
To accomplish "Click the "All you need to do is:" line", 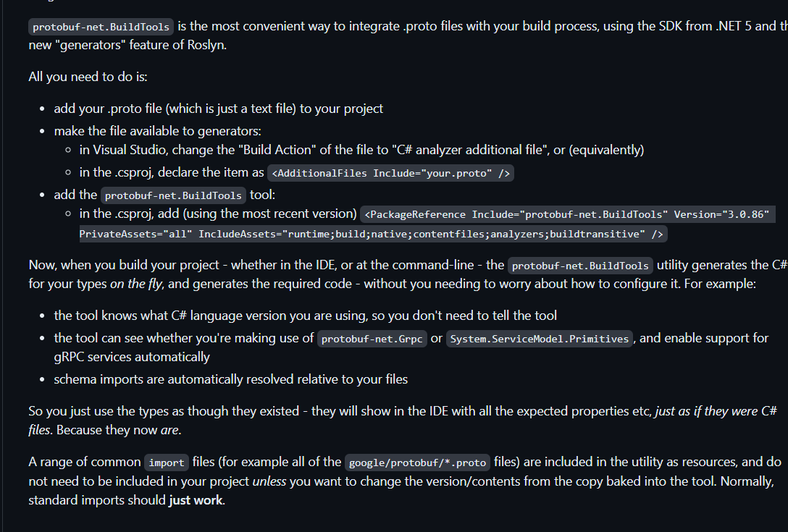I will click(88, 77).
